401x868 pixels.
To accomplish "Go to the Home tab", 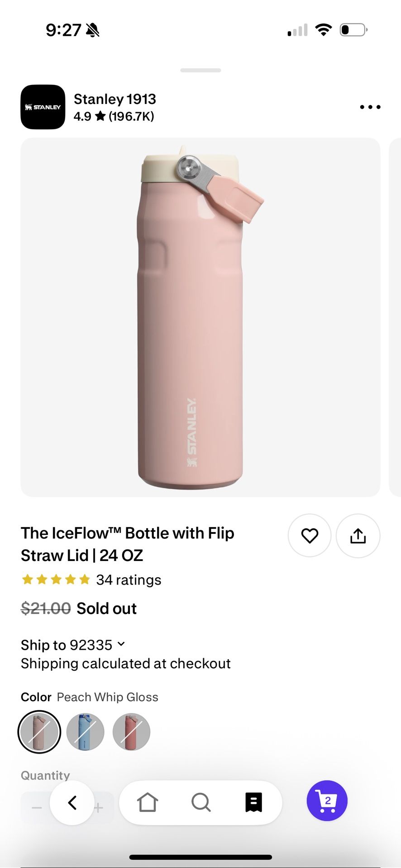I will point(148,803).
